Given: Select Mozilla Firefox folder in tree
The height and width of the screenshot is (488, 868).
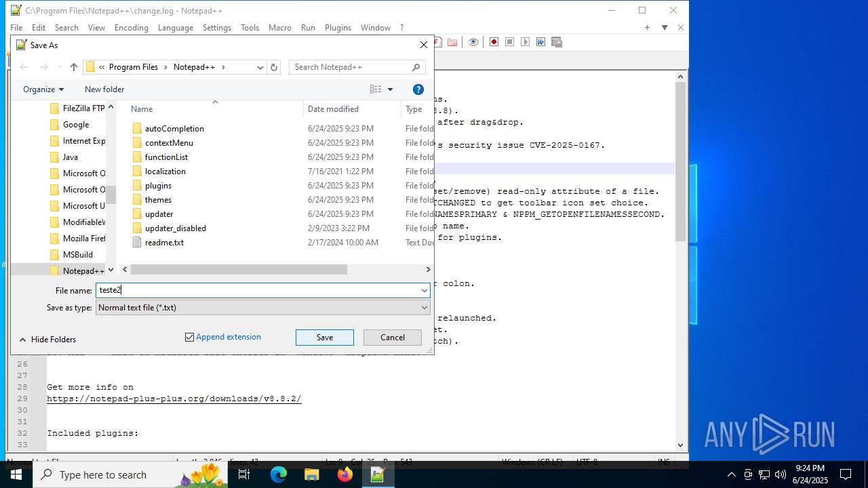Looking at the screenshot, I should (x=77, y=239).
